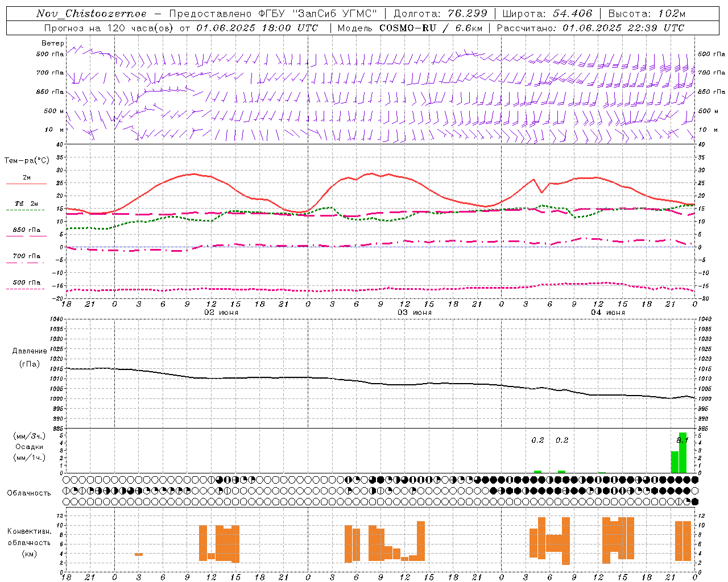
Task: Click the "Тем-ра(°C)" temperature panel label
Action: click(x=27, y=161)
